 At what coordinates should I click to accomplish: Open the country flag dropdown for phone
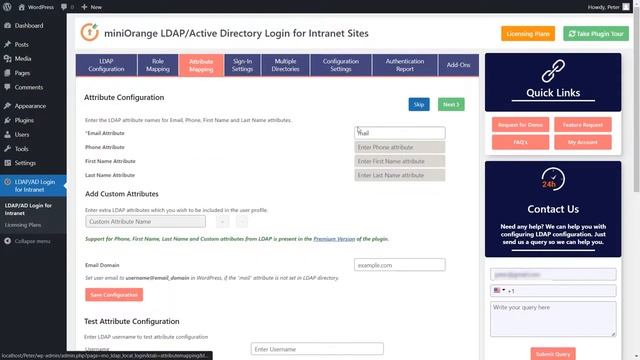click(499, 291)
